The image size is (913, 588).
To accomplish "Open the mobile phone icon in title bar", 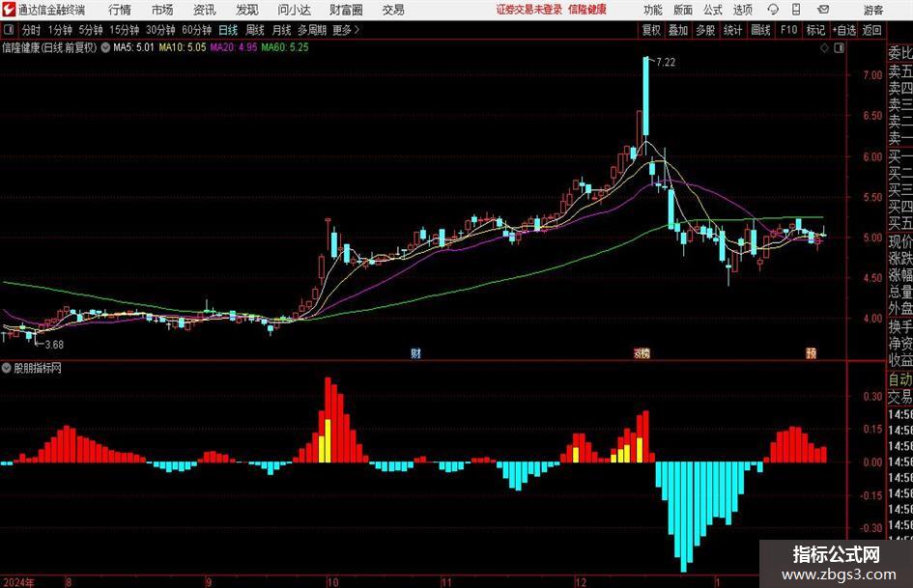I will (x=796, y=10).
